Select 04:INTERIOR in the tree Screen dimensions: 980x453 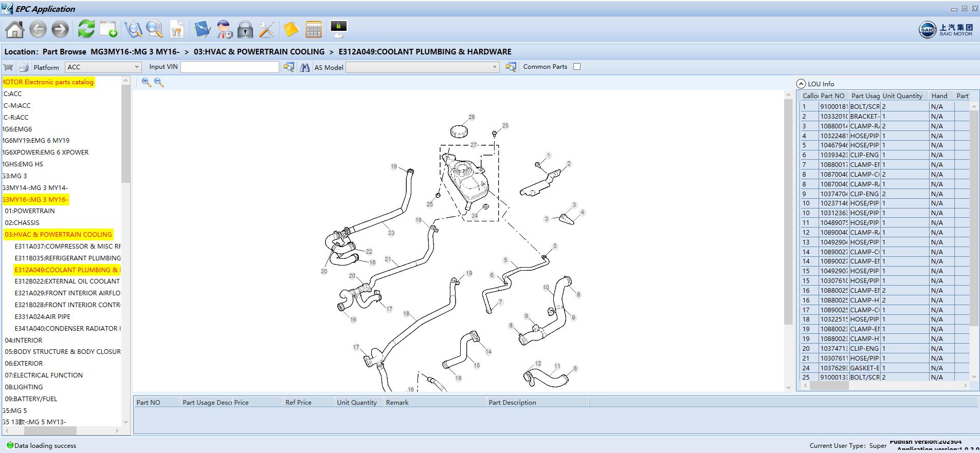point(24,340)
